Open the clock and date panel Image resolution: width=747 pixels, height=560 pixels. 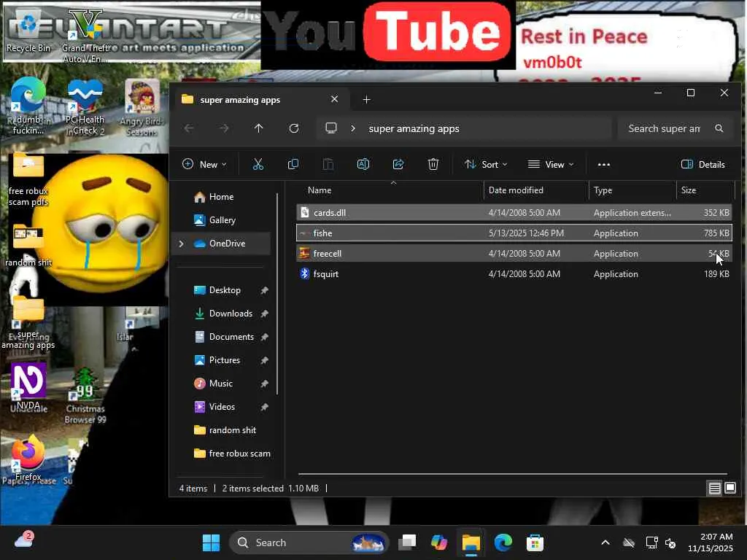(711, 542)
